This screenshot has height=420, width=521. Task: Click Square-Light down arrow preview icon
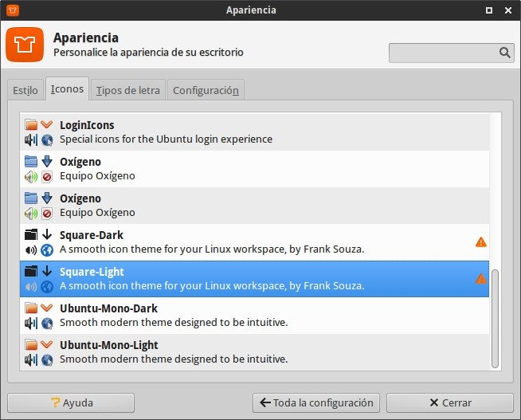coord(47,271)
